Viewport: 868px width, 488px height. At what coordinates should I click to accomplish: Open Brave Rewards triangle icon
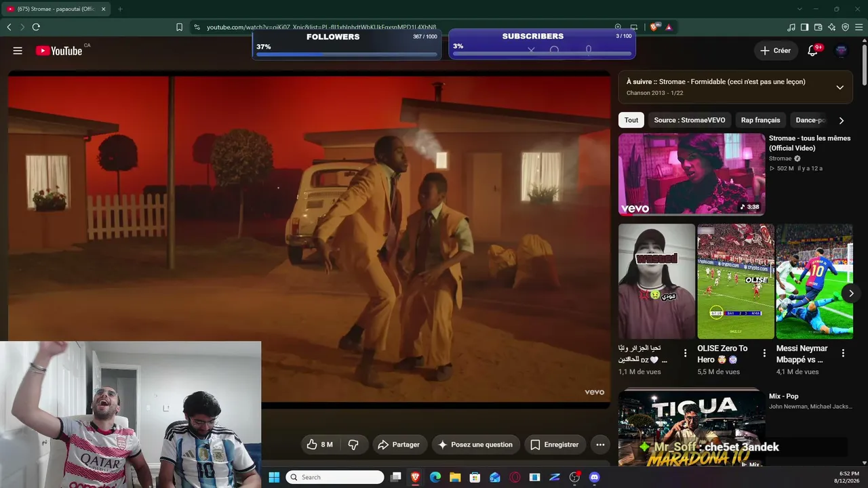(x=669, y=27)
